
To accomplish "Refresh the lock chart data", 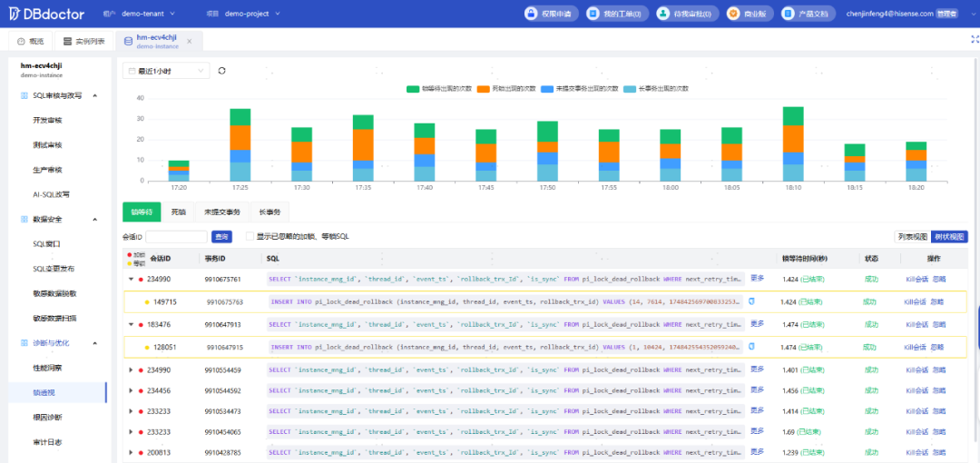I will [x=222, y=71].
